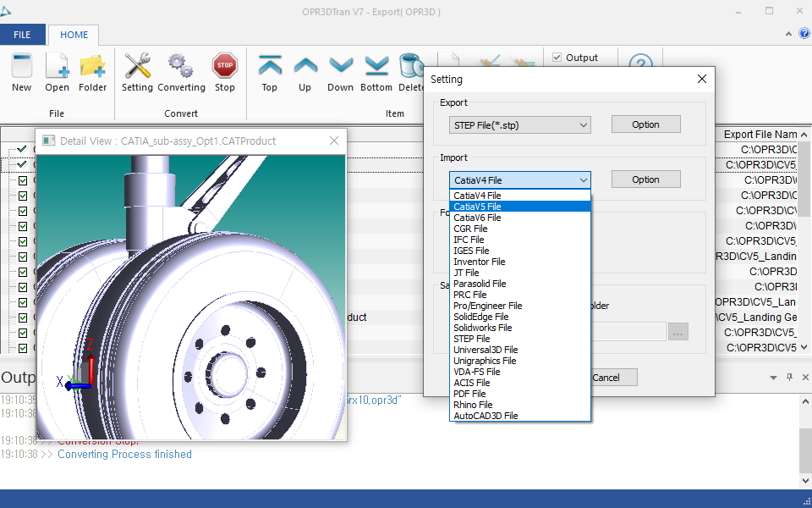Click the Export Option button
This screenshot has width=812, height=508.
click(645, 124)
